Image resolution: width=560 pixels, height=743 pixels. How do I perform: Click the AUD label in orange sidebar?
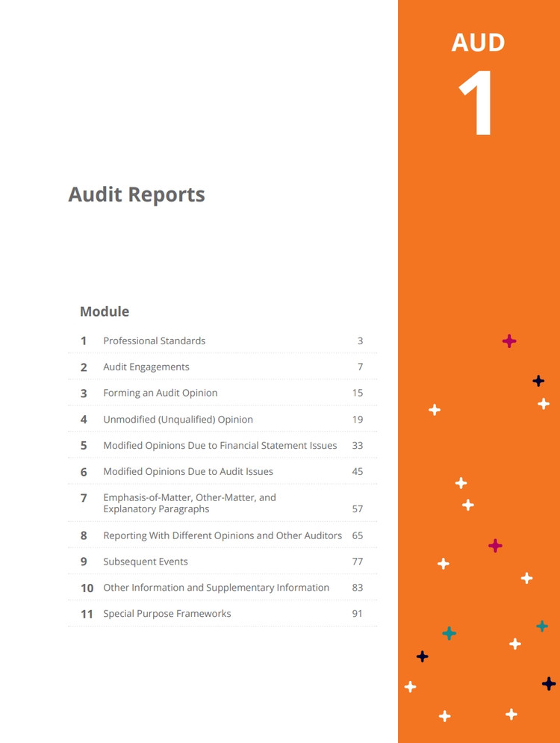click(478, 43)
